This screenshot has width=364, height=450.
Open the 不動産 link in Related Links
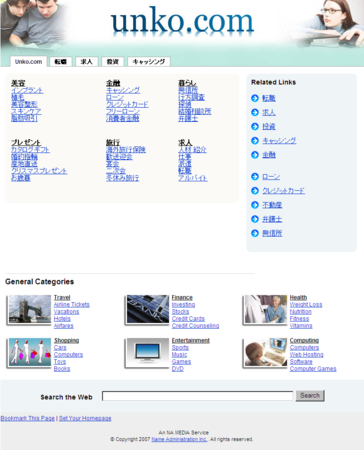[272, 205]
